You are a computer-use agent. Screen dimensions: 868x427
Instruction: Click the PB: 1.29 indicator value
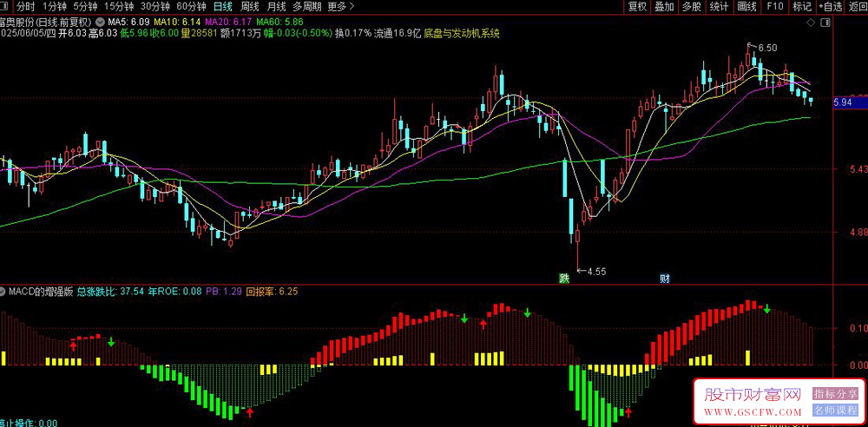(224, 291)
